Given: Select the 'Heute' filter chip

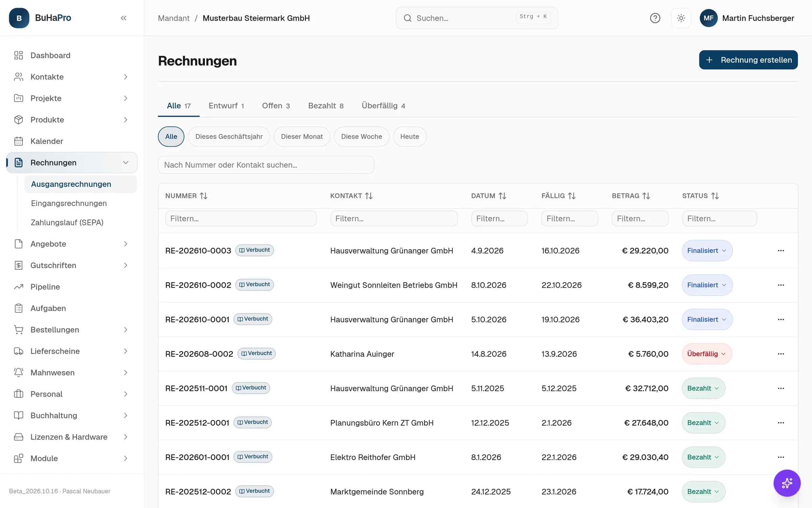Looking at the screenshot, I should [x=409, y=136].
